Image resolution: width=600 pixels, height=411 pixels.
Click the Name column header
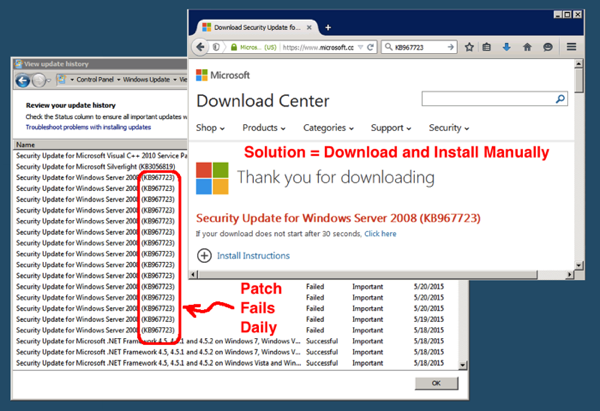click(100, 145)
